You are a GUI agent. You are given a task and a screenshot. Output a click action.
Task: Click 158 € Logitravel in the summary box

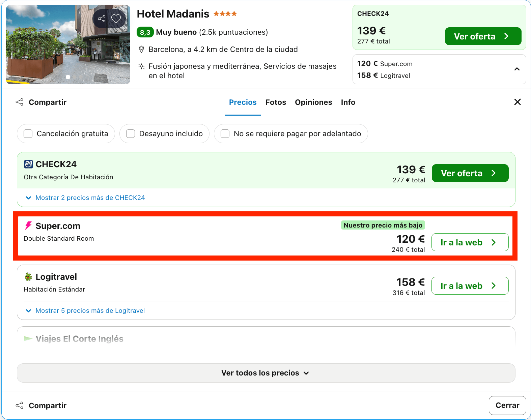[x=384, y=76]
